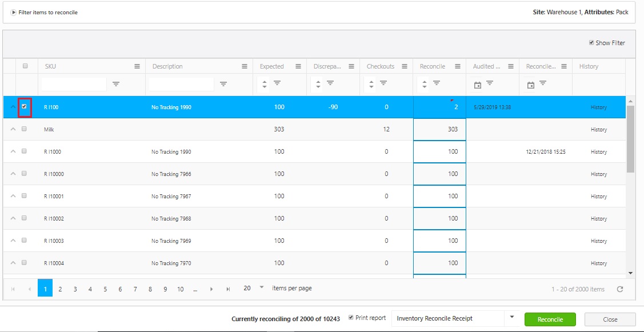Click the green Reconcile button
644x332 pixels.
(550, 319)
